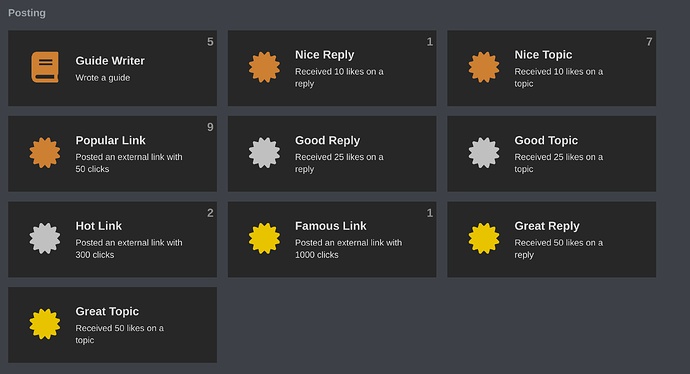Click 'Received 10 likes on a reply' text
690x374 pixels.
pos(339,77)
